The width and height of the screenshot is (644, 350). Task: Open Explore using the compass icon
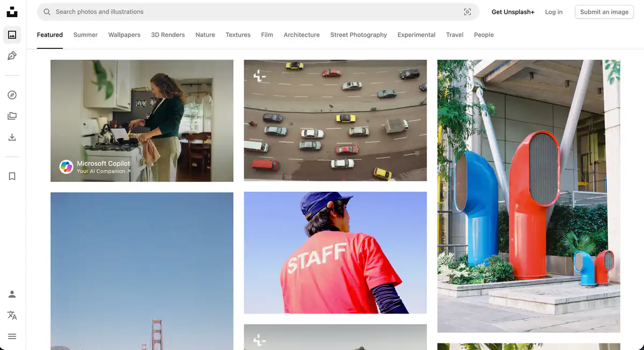click(x=12, y=95)
